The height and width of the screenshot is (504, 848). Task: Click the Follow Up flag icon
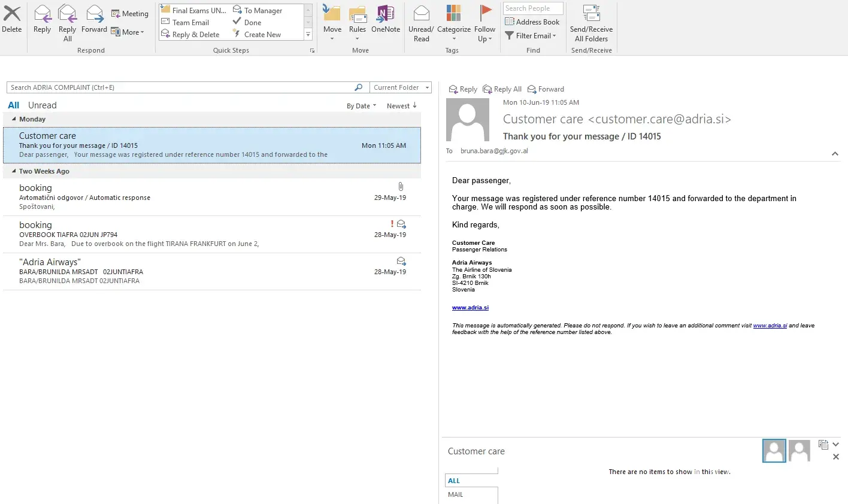tap(484, 14)
